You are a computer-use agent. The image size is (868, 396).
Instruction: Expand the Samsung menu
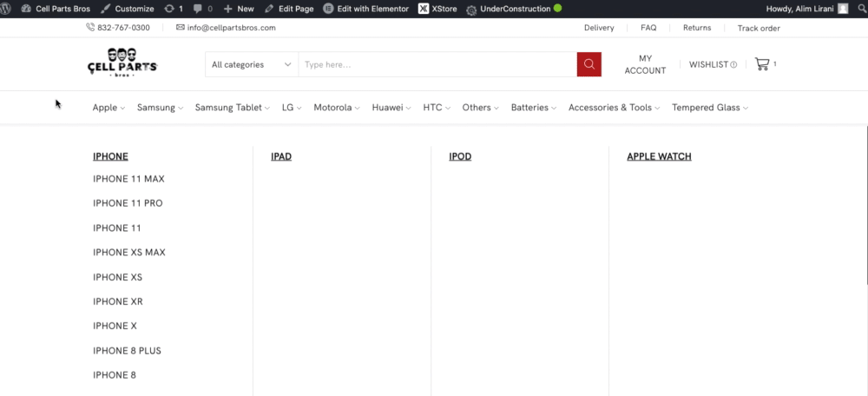pyautogui.click(x=160, y=108)
